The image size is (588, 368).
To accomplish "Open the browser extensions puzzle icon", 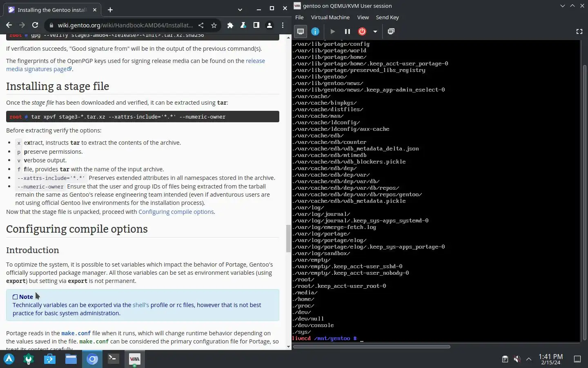I will [x=230, y=25].
